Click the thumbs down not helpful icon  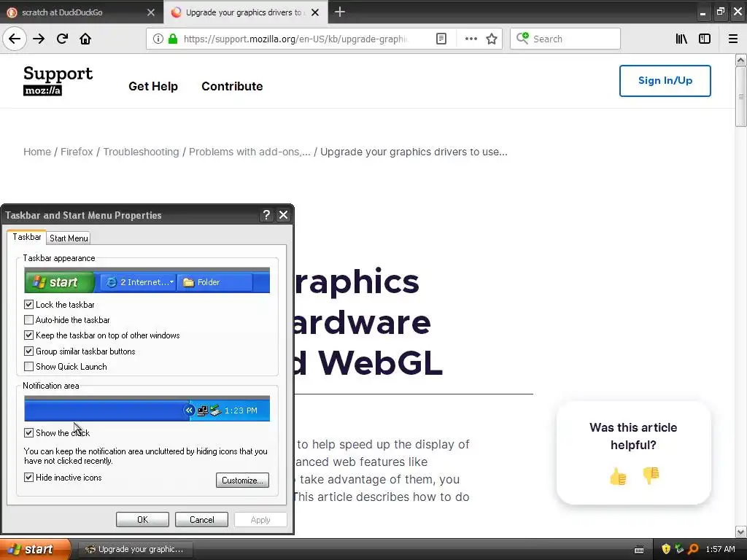[651, 475]
